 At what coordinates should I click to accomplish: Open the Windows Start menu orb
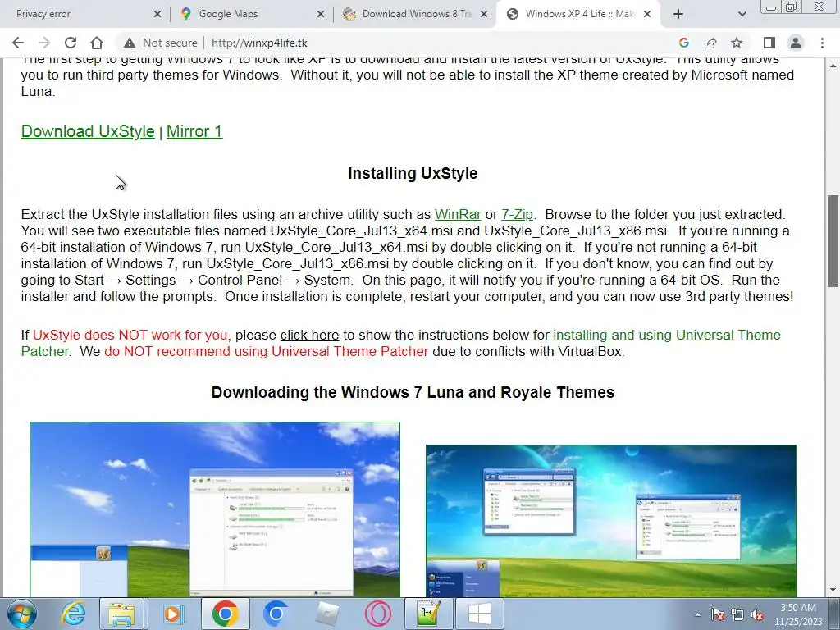tap(21, 614)
